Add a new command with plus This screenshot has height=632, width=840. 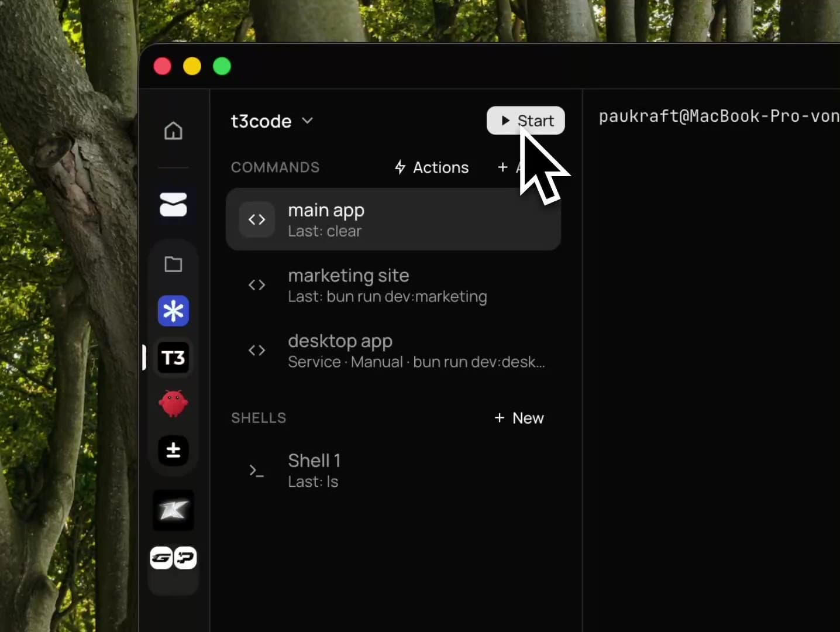(x=503, y=167)
